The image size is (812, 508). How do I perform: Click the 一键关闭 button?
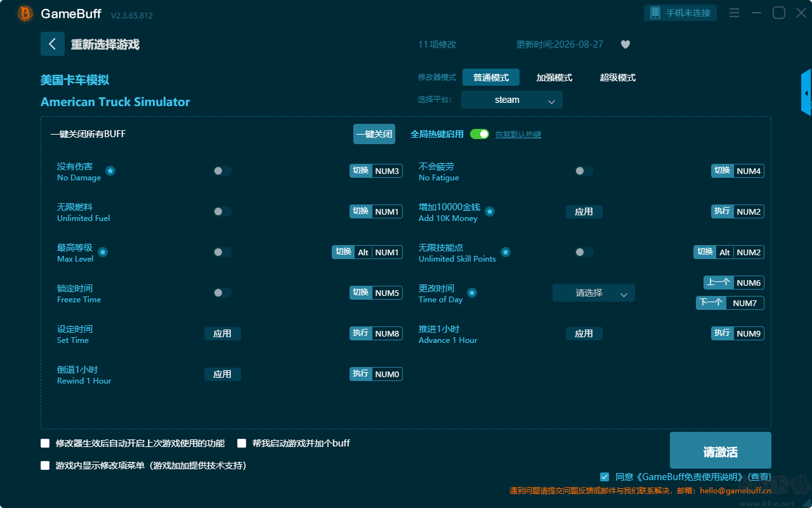(x=374, y=134)
